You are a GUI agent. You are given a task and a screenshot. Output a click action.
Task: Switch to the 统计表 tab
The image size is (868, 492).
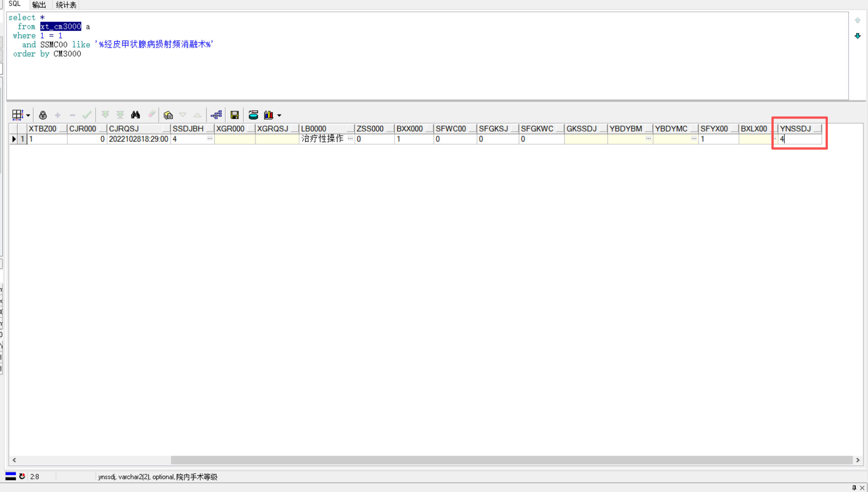(66, 5)
